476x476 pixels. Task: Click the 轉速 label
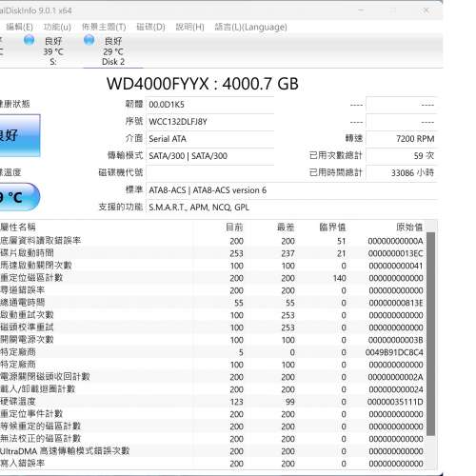click(x=353, y=138)
